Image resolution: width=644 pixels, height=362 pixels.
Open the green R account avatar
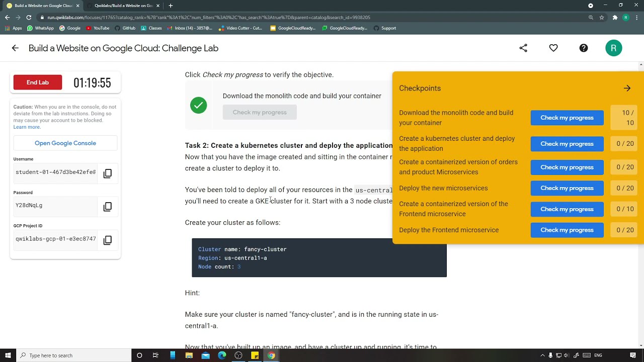[x=614, y=48]
